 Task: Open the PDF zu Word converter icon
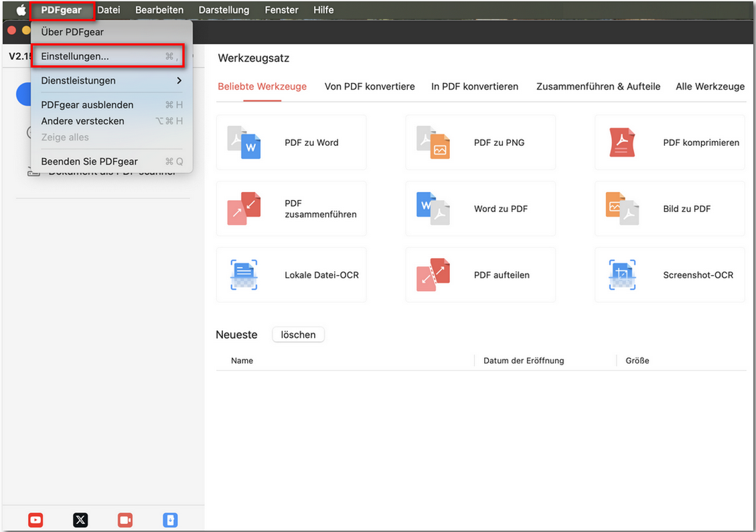point(244,142)
